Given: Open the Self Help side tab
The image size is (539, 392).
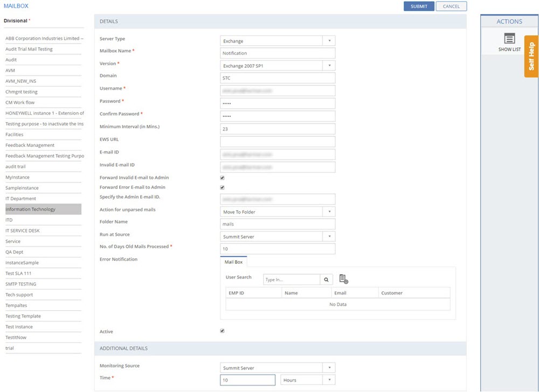Looking at the screenshot, I should (531, 57).
